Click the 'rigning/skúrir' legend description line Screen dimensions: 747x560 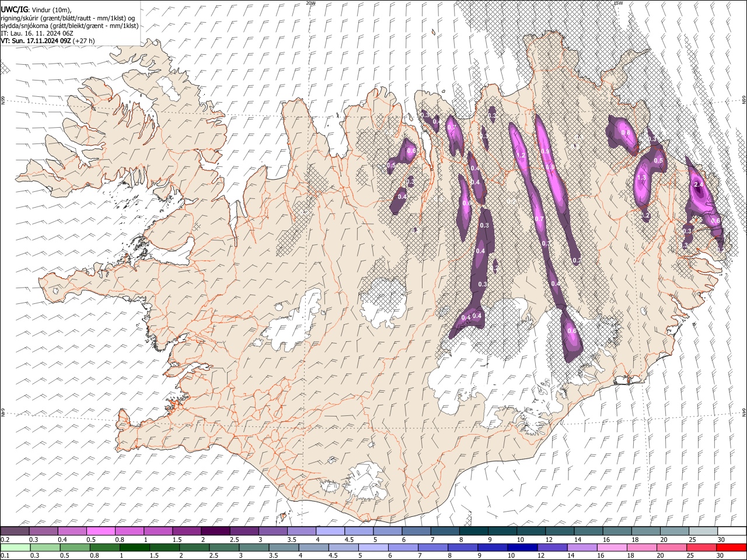(x=68, y=17)
